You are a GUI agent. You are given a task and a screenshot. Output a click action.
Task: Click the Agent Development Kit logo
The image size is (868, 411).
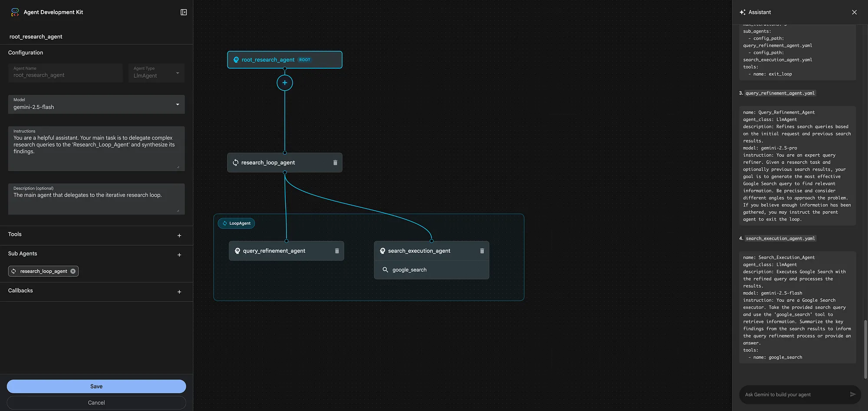[x=15, y=12]
